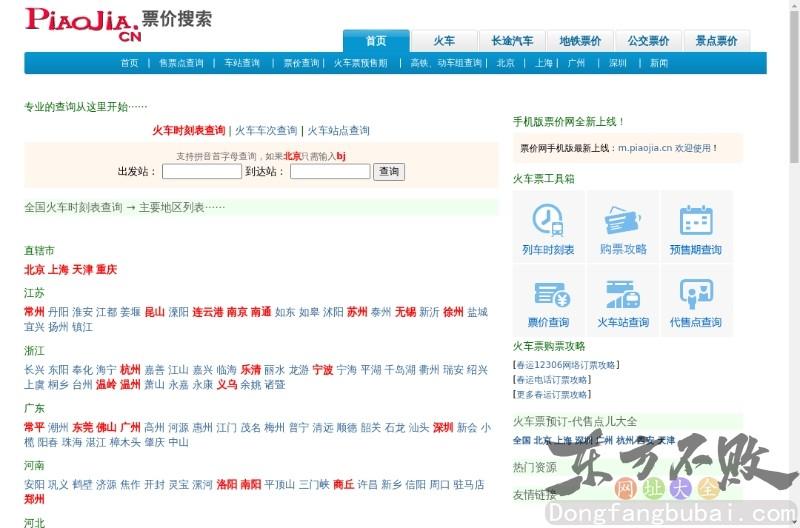Image resolution: width=800 pixels, height=528 pixels.
Task: Select the 火车时刻表查询 link
Action: coord(189,131)
